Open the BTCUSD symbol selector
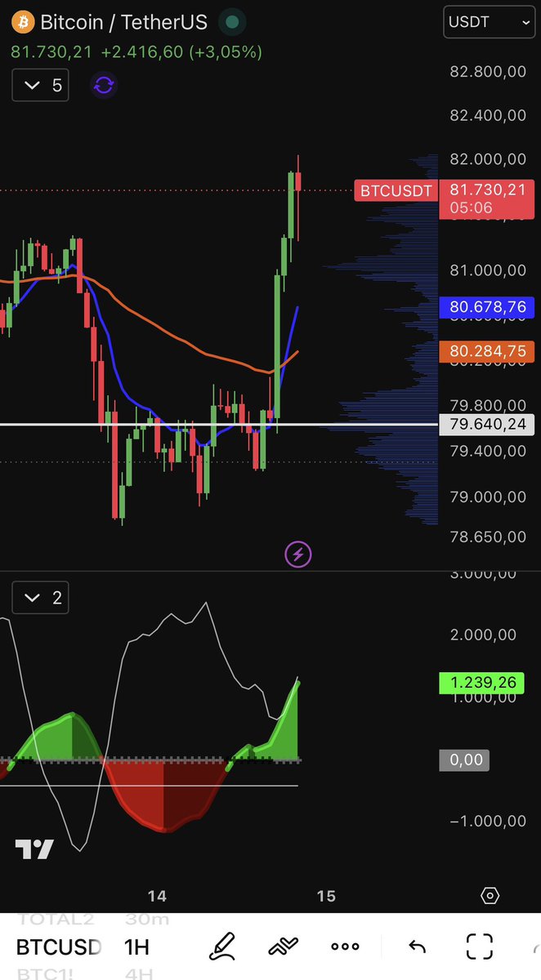 click(58, 947)
